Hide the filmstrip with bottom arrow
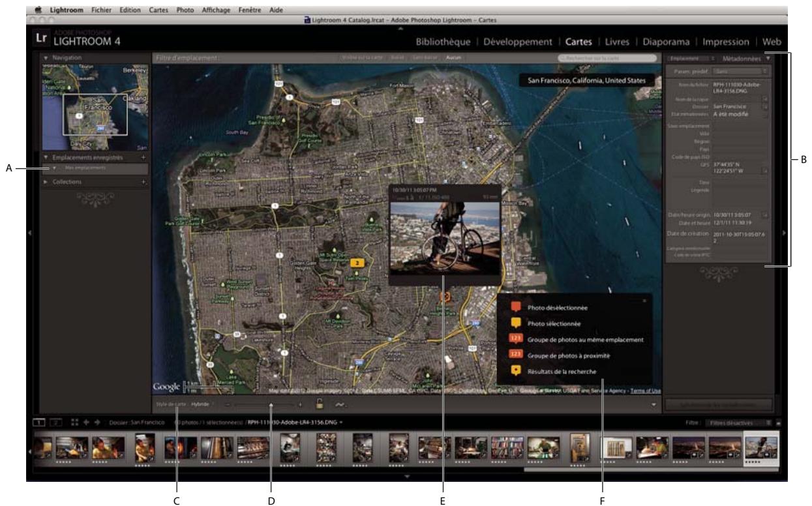The width and height of the screenshot is (812, 506). tap(406, 477)
